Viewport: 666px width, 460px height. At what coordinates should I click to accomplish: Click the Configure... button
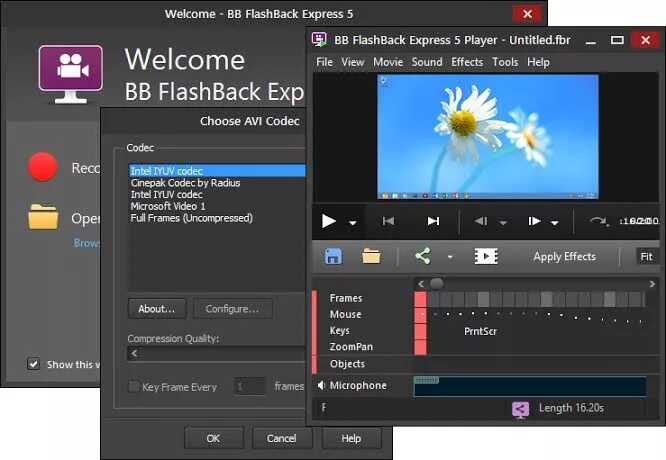[x=232, y=309]
